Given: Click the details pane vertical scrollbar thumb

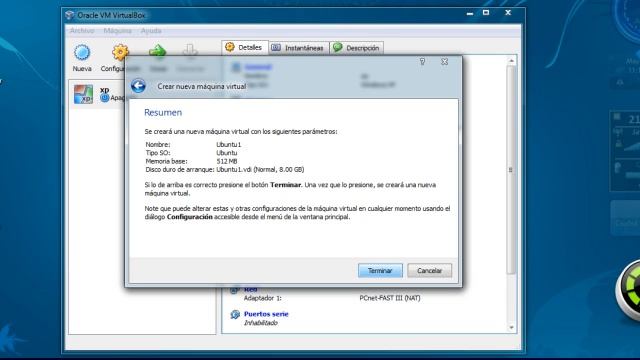Looking at the screenshot, I should tap(511, 169).
